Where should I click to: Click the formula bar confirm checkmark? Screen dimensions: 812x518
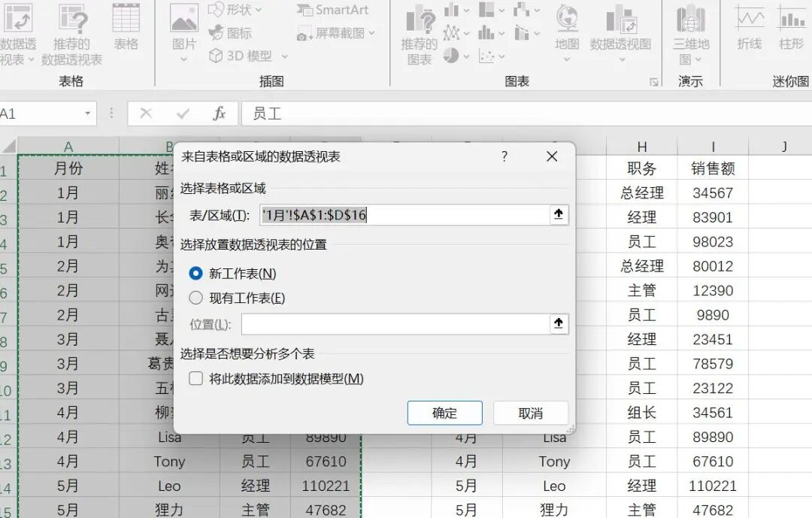point(183,114)
